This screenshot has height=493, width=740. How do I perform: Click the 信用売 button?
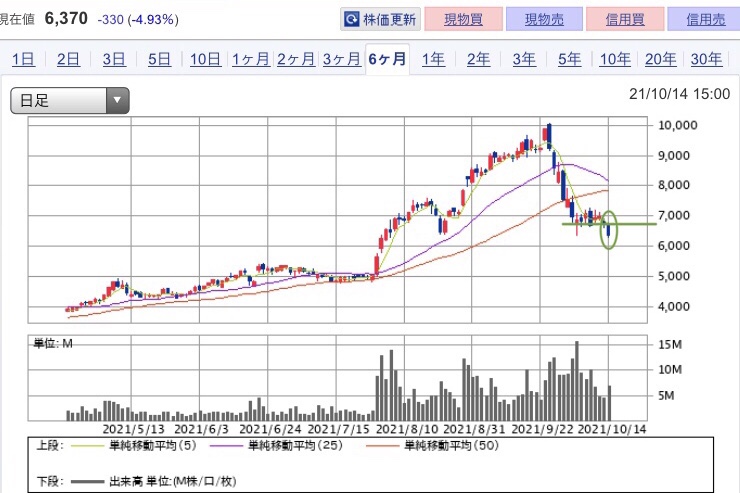click(x=705, y=19)
